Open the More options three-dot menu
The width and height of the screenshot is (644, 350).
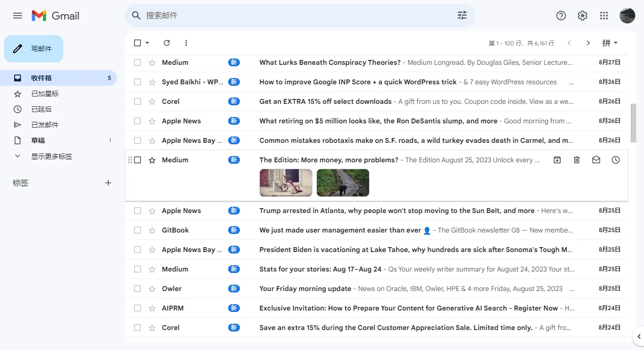186,43
